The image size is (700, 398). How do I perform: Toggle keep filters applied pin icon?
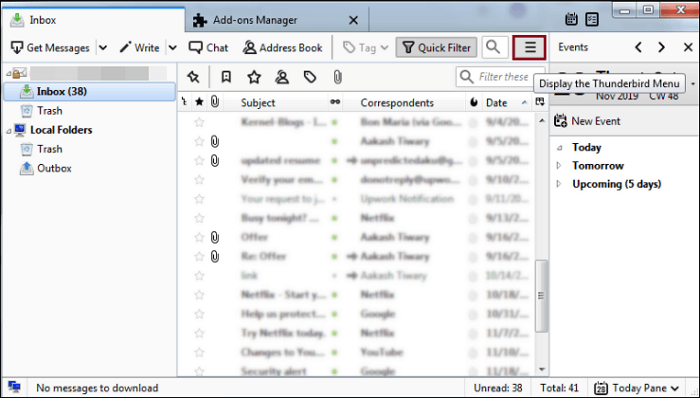(x=193, y=77)
